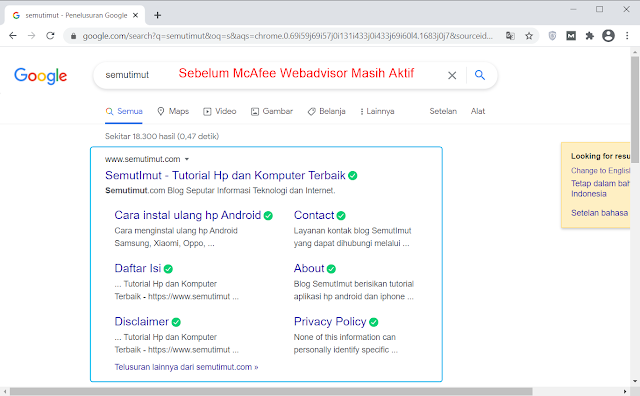The width and height of the screenshot is (640, 396).
Task: Open the Extensions puzzle piece menu
Action: click(589, 36)
